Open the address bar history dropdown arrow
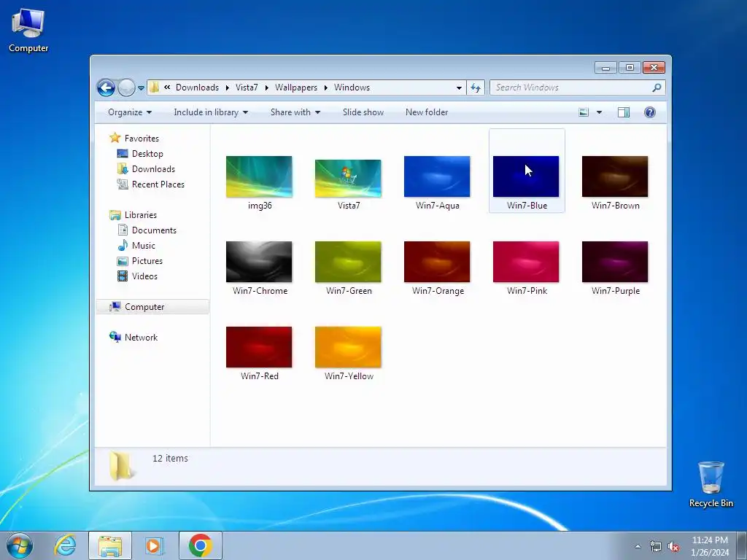The height and width of the screenshot is (560, 747). (x=459, y=87)
